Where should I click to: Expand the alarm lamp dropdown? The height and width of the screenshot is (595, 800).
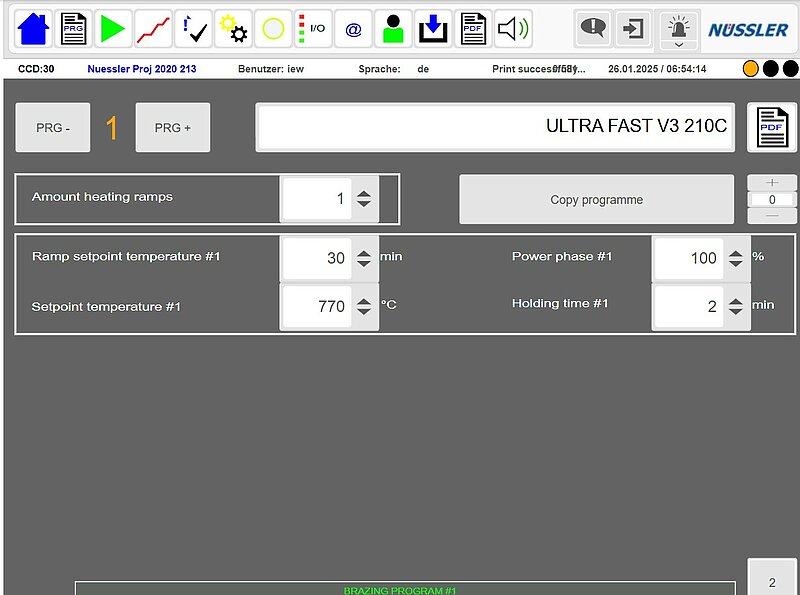pyautogui.click(x=679, y=44)
